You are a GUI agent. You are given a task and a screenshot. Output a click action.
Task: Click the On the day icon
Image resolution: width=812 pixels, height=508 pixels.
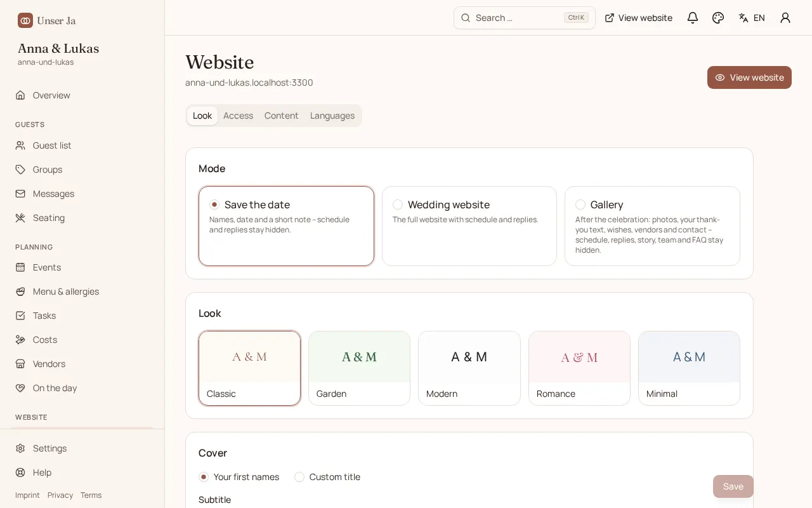coord(20,388)
